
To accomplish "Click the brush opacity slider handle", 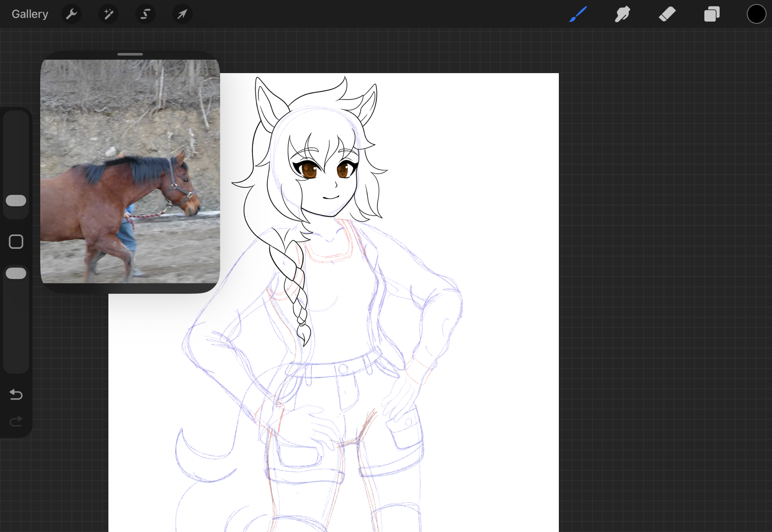I will (16, 273).
